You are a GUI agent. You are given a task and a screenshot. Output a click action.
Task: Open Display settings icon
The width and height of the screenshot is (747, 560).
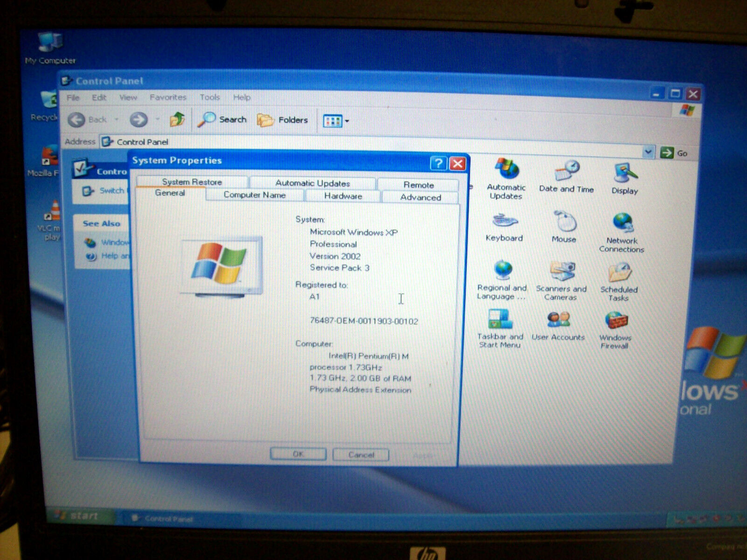pyautogui.click(x=625, y=179)
